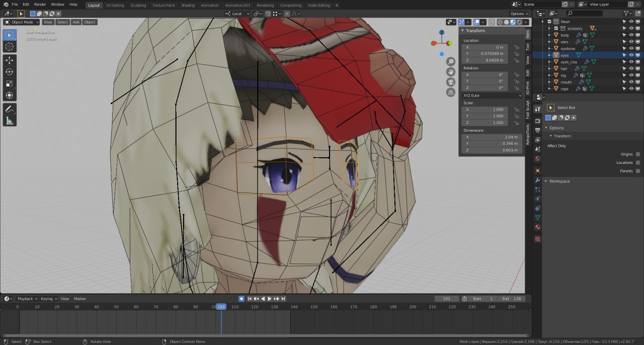The image size is (644, 345).
Task: Jump to the animation end frame
Action: [284, 299]
